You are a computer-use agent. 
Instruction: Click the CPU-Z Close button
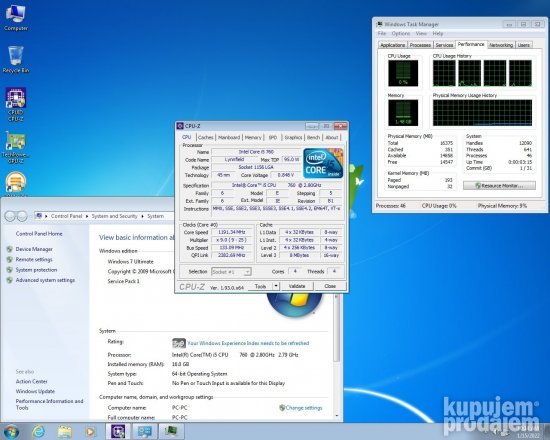[x=330, y=286]
